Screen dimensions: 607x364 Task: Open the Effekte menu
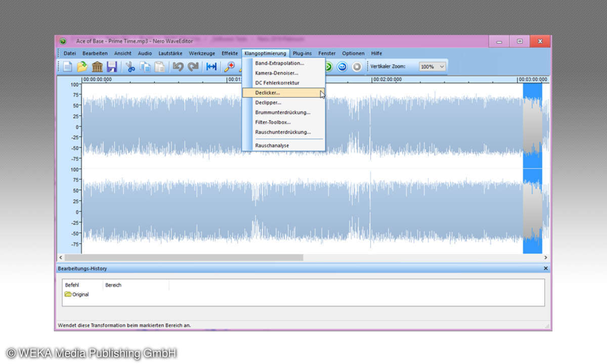coord(230,53)
